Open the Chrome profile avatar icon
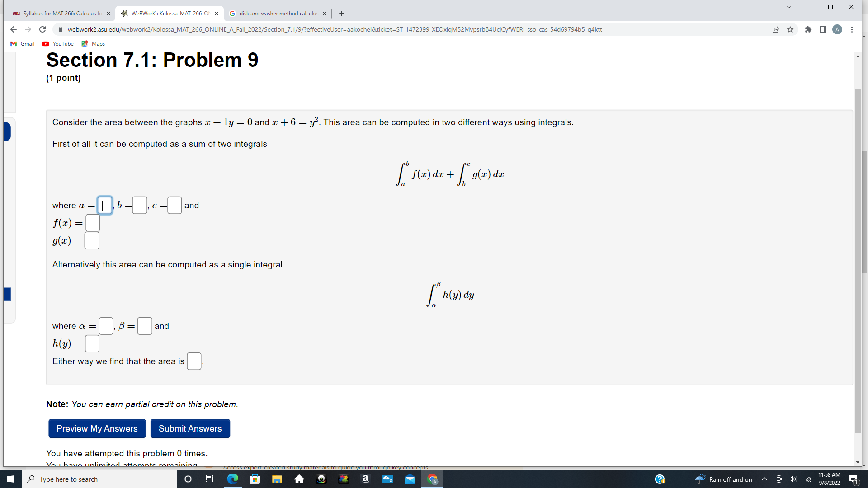The height and width of the screenshot is (488, 868). click(x=838, y=29)
